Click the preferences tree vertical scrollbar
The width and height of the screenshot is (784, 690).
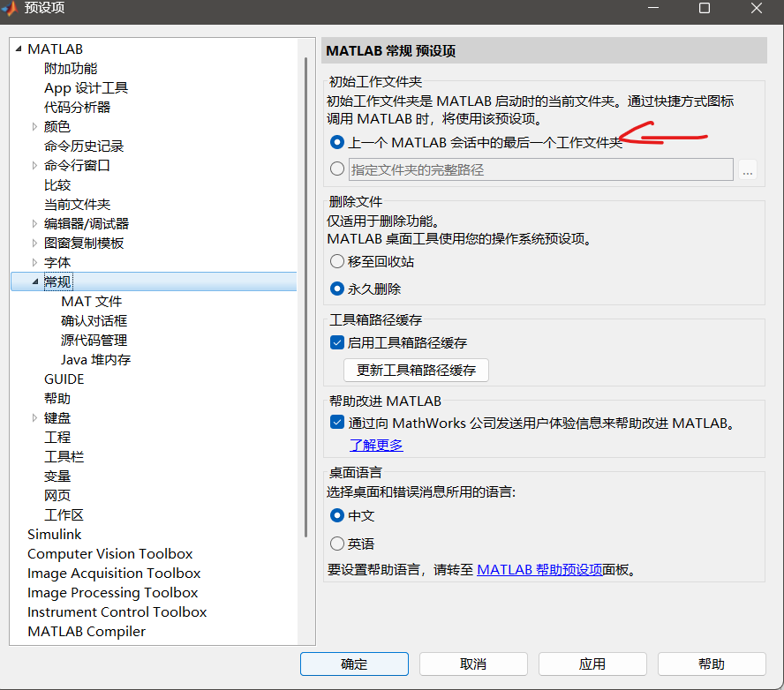(x=306, y=297)
